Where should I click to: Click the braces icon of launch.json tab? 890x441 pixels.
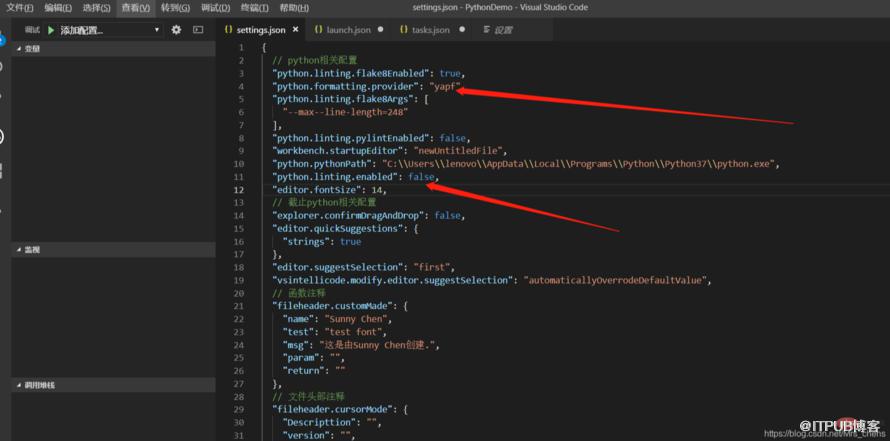tap(318, 30)
